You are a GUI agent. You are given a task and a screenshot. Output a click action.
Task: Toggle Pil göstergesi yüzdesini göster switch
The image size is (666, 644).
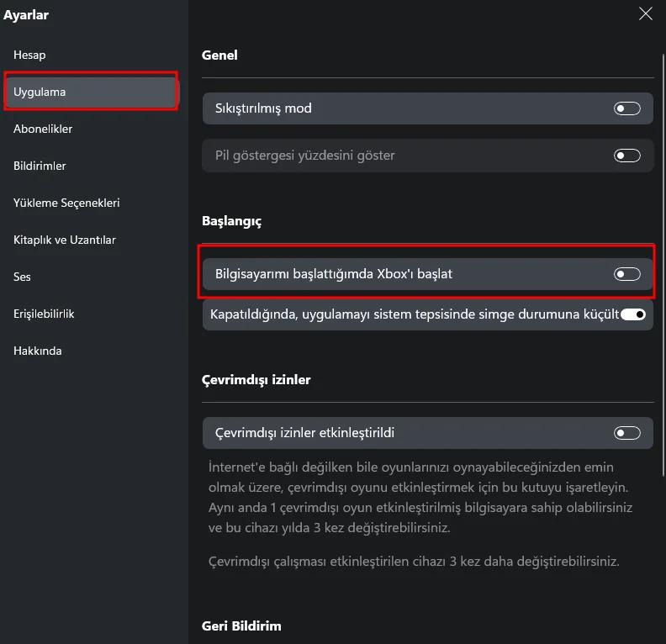click(627, 156)
